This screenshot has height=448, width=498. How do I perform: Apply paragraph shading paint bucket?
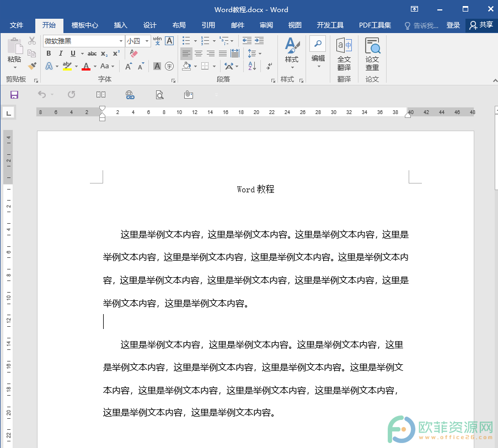(187, 66)
